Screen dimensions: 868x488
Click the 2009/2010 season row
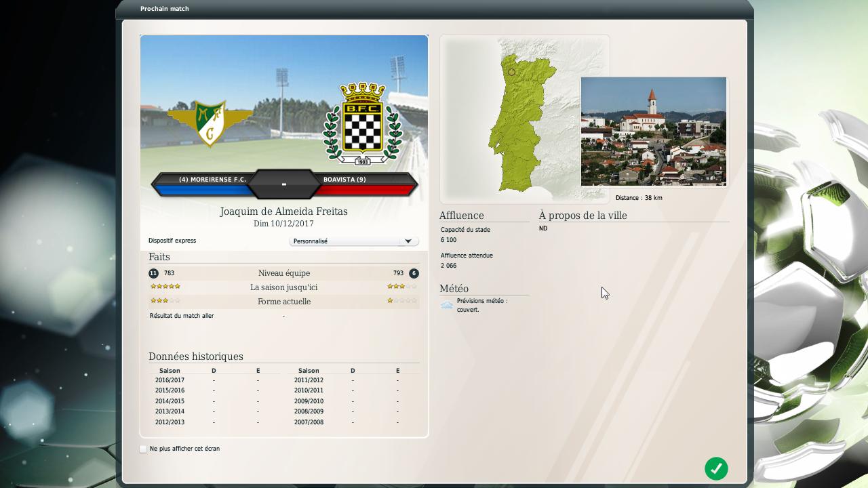353,401
